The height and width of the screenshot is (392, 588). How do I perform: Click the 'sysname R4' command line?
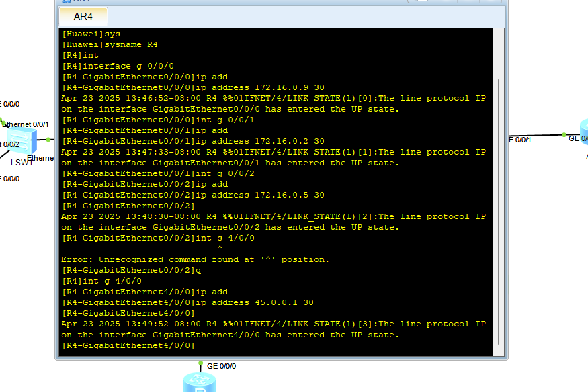(x=110, y=44)
